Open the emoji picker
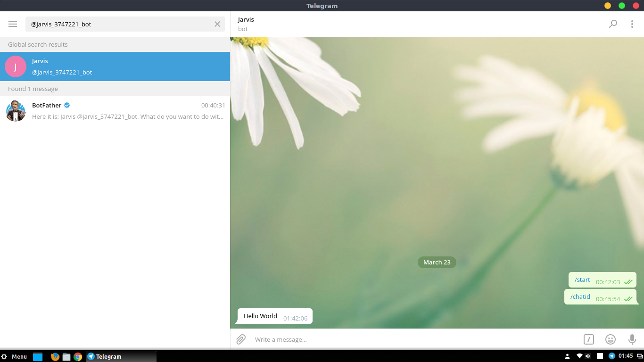Viewport: 644px width, 362px height. (x=611, y=339)
